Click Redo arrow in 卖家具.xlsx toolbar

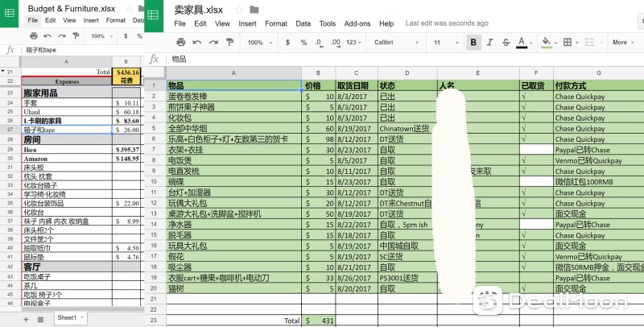click(213, 43)
